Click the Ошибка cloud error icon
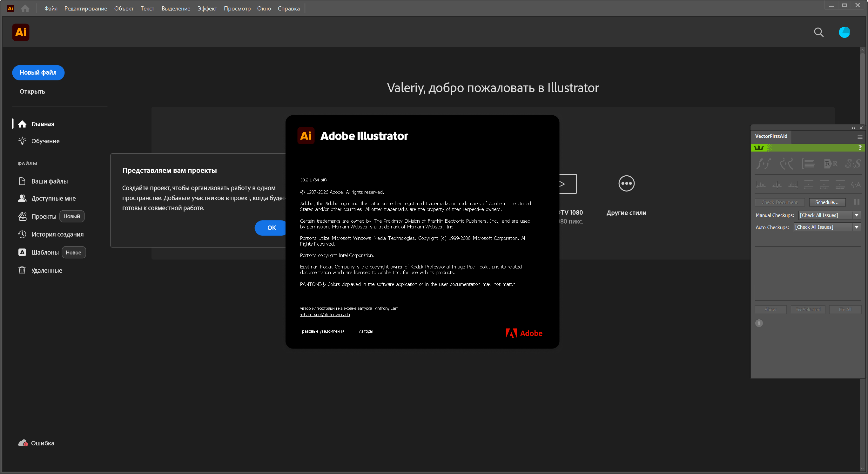 [23, 443]
